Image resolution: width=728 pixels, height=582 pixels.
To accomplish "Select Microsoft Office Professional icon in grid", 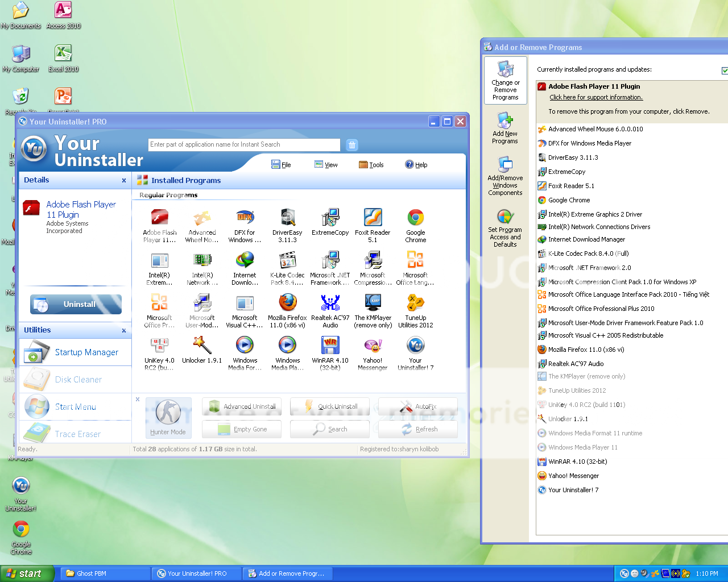I will (x=159, y=303).
